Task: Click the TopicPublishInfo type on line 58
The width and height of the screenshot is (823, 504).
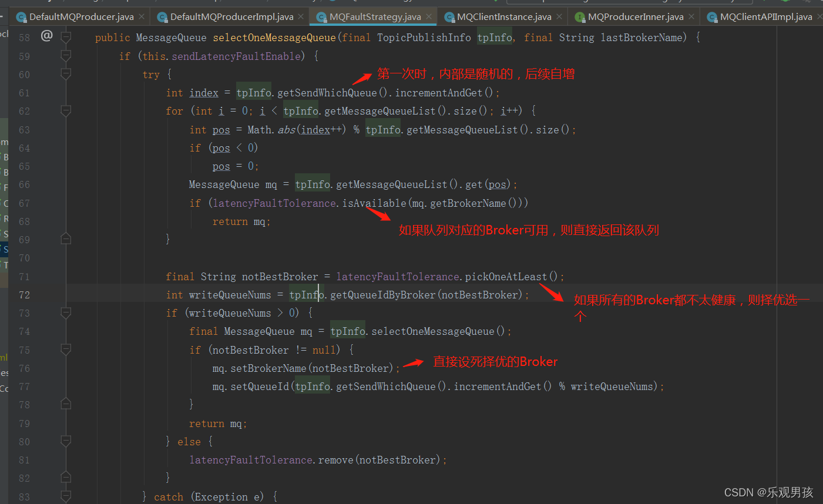Action: tap(424, 38)
